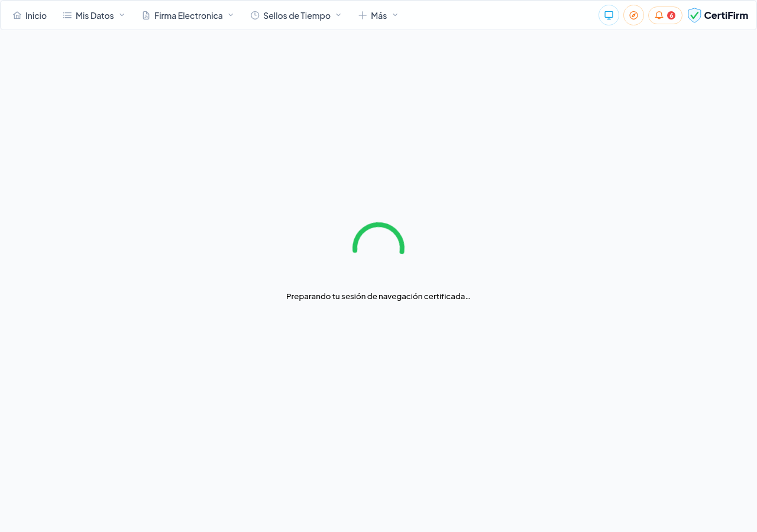Expand the Sellos de Tiempo dropdown chevron
The width and height of the screenshot is (757, 532).
[x=338, y=15]
